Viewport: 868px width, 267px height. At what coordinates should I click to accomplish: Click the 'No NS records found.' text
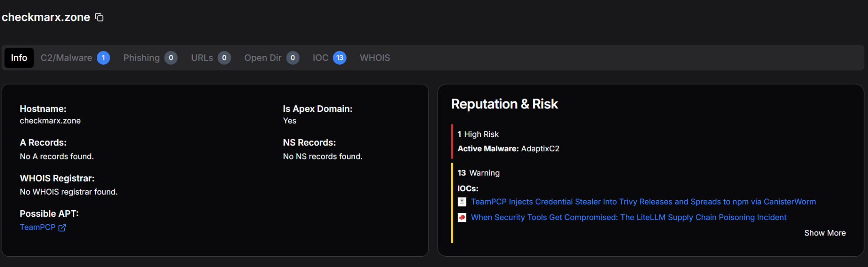(x=323, y=156)
